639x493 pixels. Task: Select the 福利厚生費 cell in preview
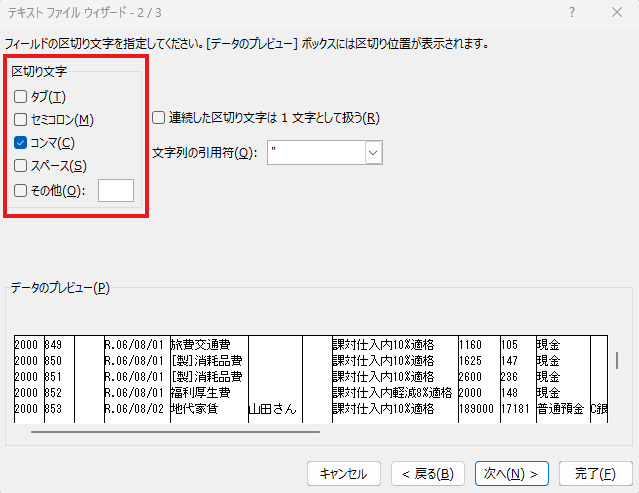[x=201, y=393]
